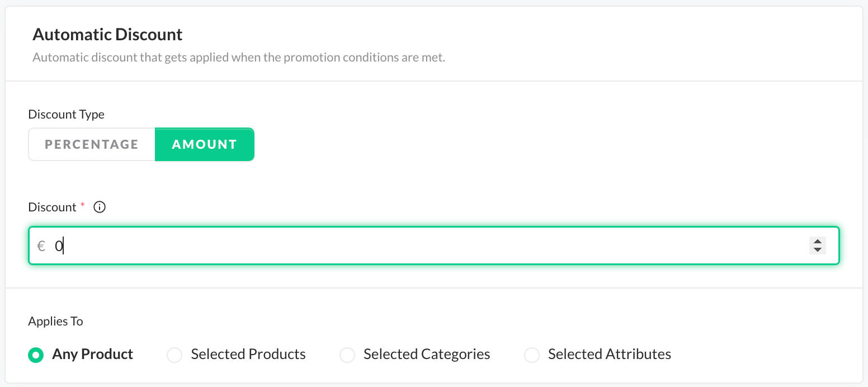Choose the Selected Products radio circle
The width and height of the screenshot is (868, 387).
174,355
